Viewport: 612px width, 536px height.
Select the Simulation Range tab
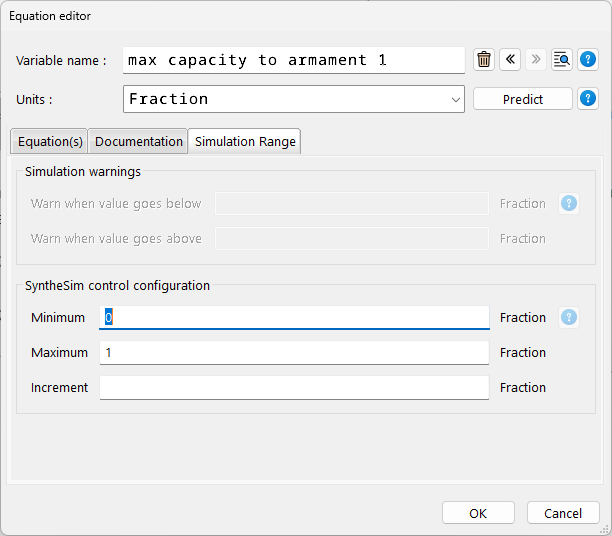[245, 141]
